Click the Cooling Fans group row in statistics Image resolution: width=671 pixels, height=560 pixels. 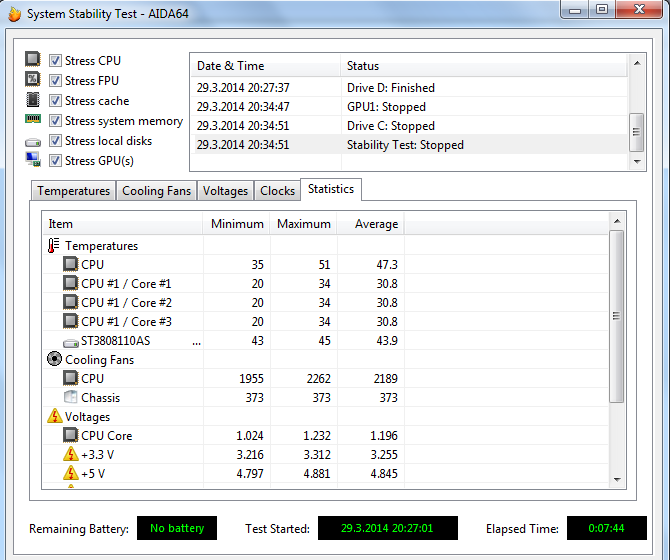[x=325, y=359]
